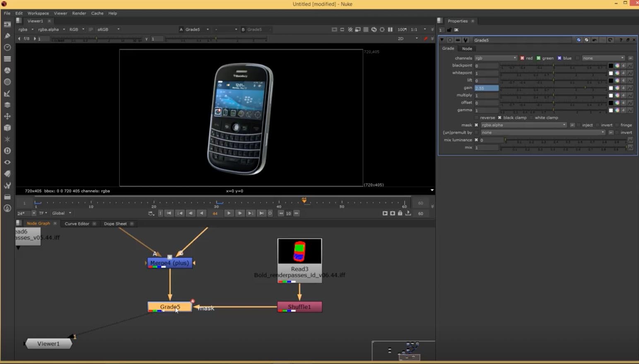This screenshot has width=639, height=364.
Task: Switch to the Curve Editor tab
Action: point(77,224)
